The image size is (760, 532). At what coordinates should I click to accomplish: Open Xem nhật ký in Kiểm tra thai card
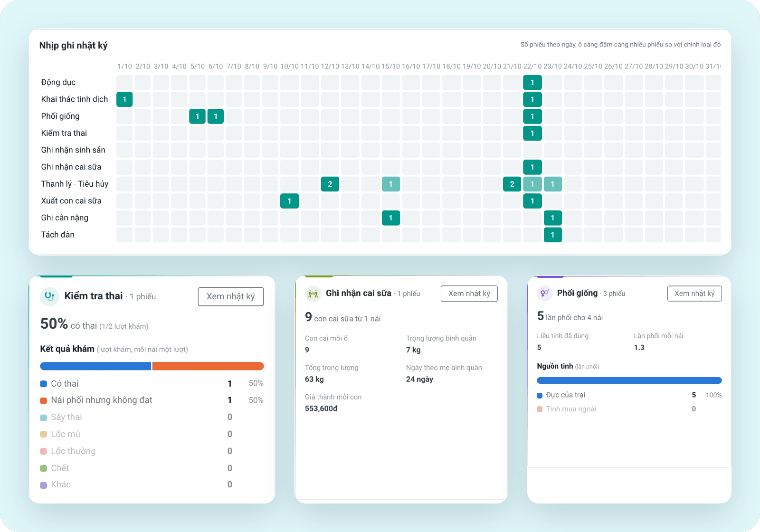click(x=231, y=296)
